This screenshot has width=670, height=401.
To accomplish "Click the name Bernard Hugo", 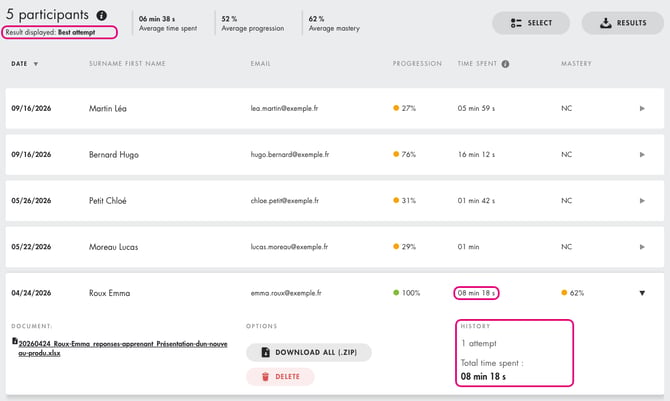I will 114,155.
